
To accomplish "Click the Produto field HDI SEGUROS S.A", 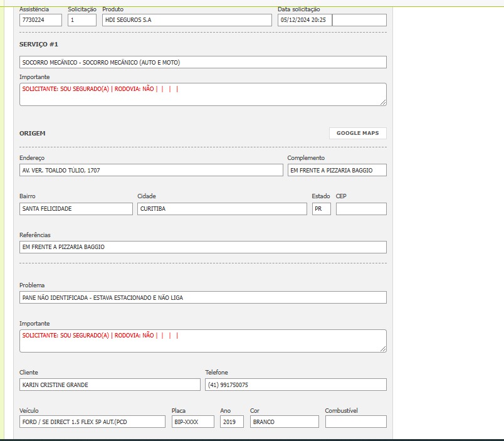I will coord(187,20).
